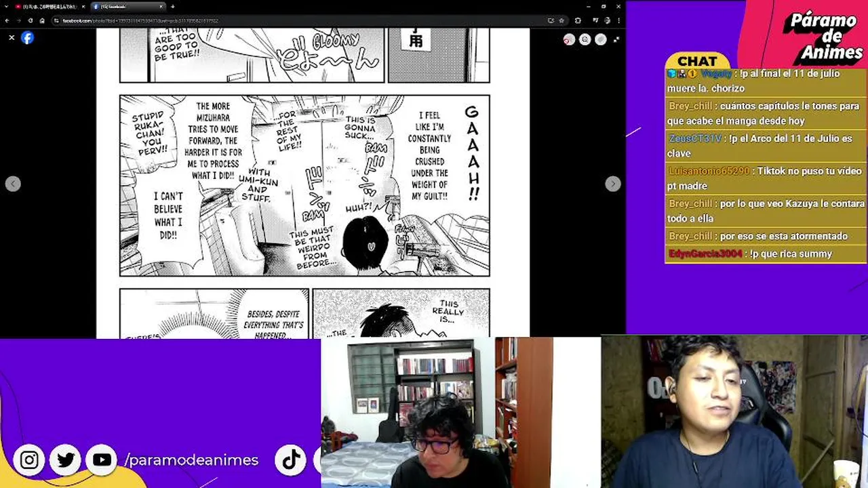Open the browser profile avatar
The width and height of the screenshot is (868, 488).
[607, 20]
